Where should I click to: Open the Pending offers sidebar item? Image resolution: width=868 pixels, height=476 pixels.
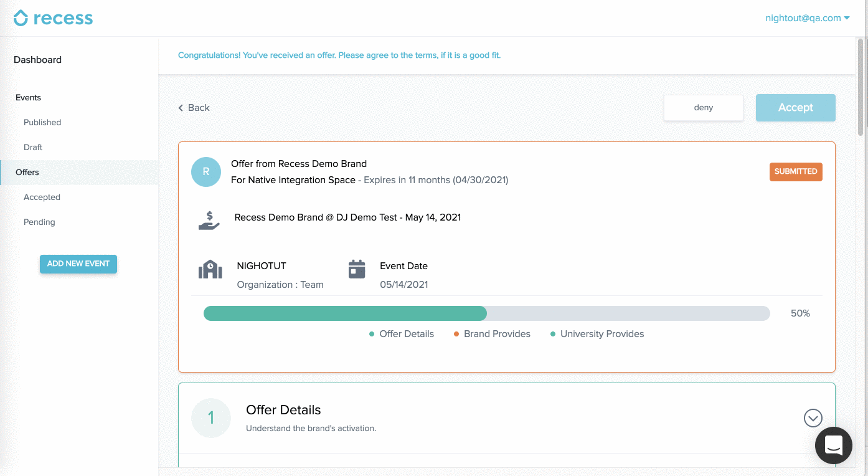(39, 222)
